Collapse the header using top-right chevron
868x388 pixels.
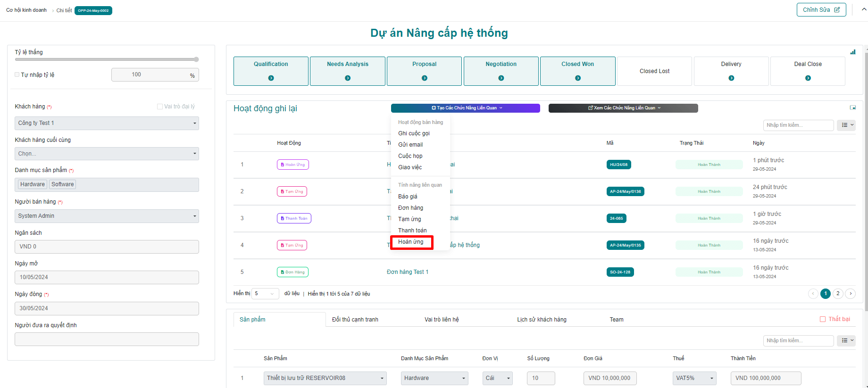pyautogui.click(x=864, y=9)
